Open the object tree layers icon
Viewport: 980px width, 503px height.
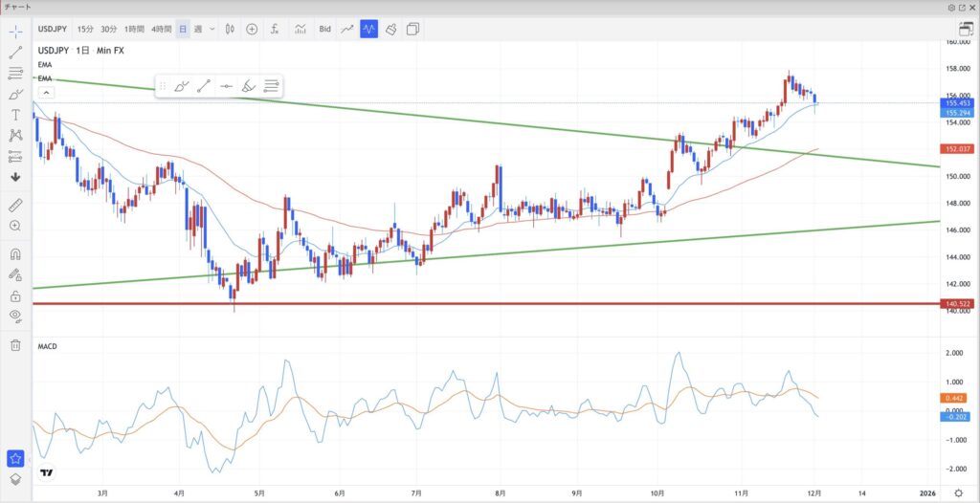(16, 480)
